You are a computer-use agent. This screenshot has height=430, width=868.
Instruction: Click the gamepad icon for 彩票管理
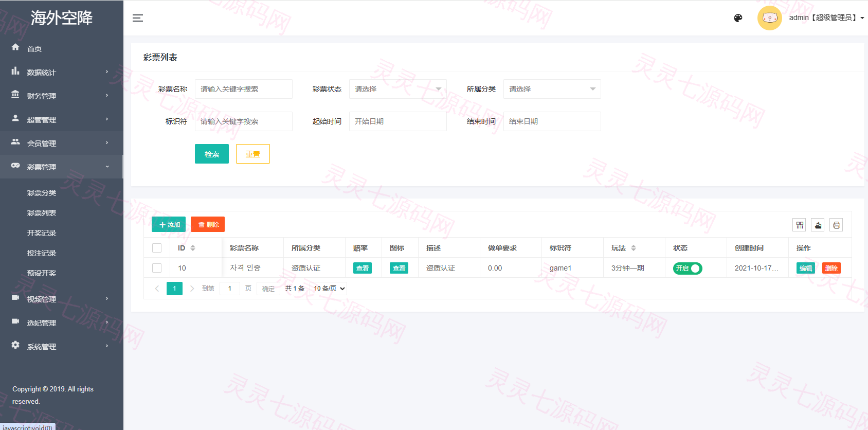[15, 165]
